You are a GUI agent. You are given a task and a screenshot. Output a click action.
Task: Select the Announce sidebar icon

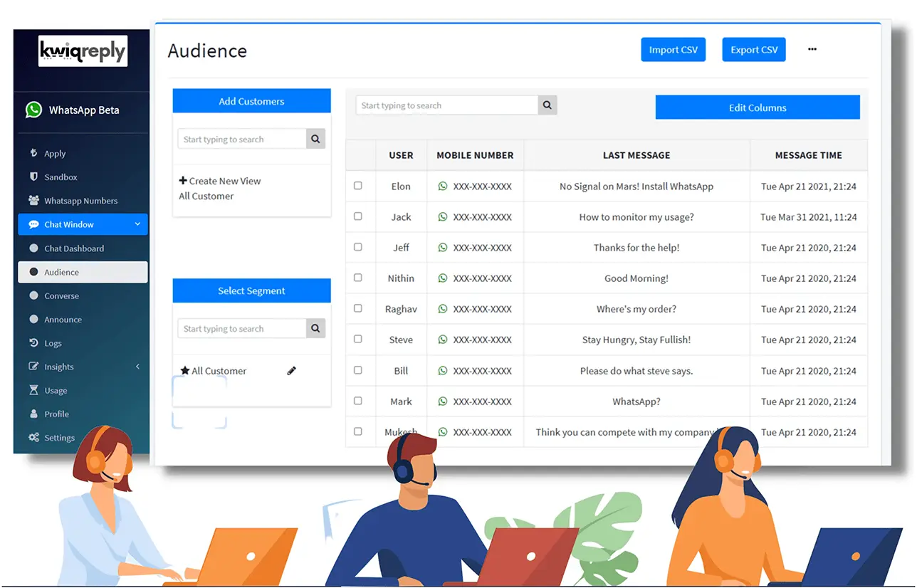tap(64, 319)
